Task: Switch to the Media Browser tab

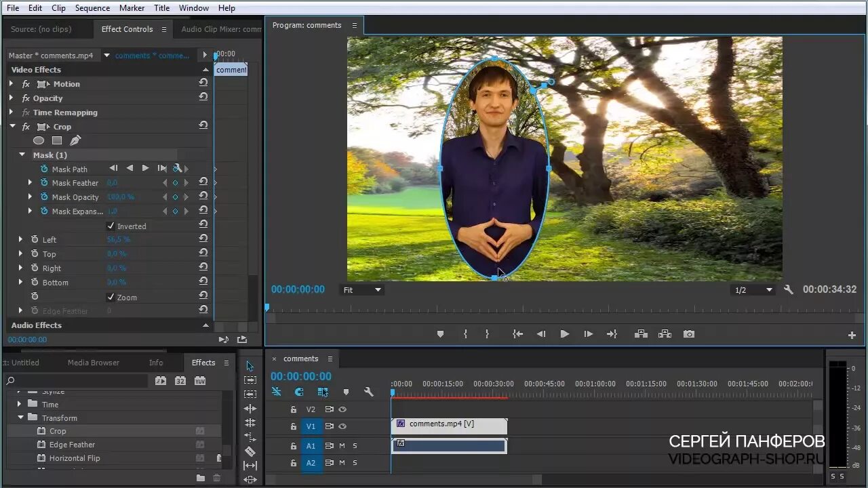Action: click(94, 363)
